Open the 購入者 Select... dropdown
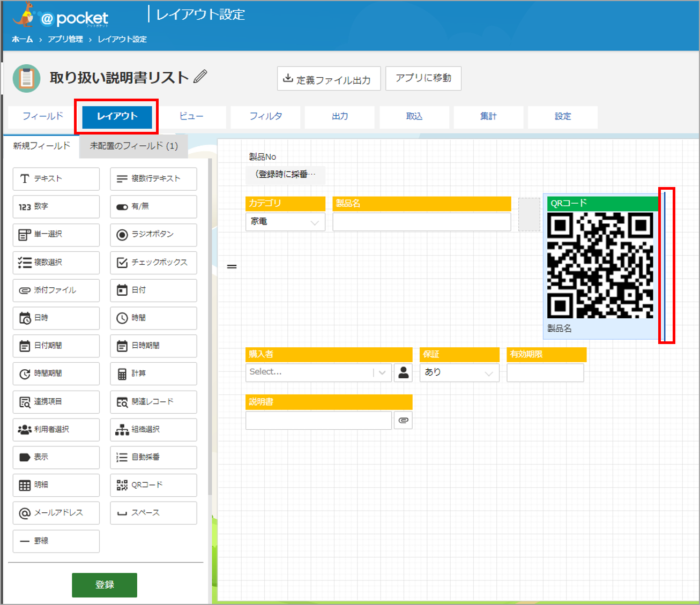This screenshot has height=605, width=700. [x=318, y=372]
